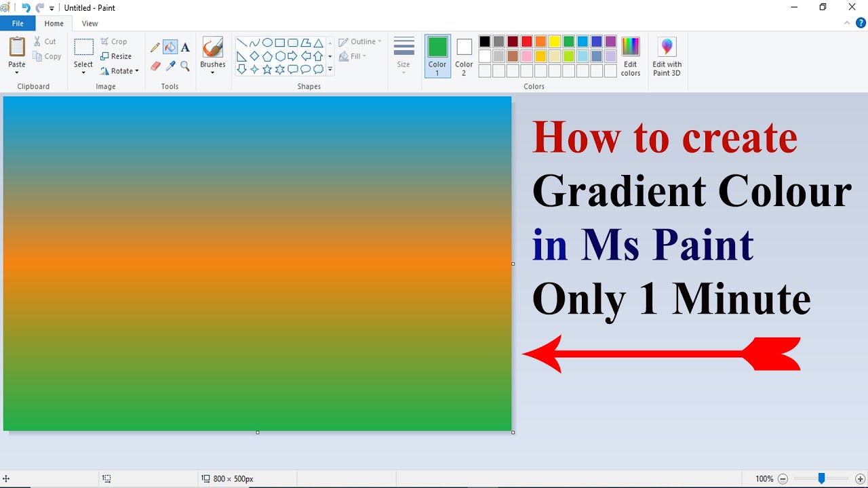The image size is (868, 488).
Task: Open the Resize dialog
Action: (x=115, y=56)
